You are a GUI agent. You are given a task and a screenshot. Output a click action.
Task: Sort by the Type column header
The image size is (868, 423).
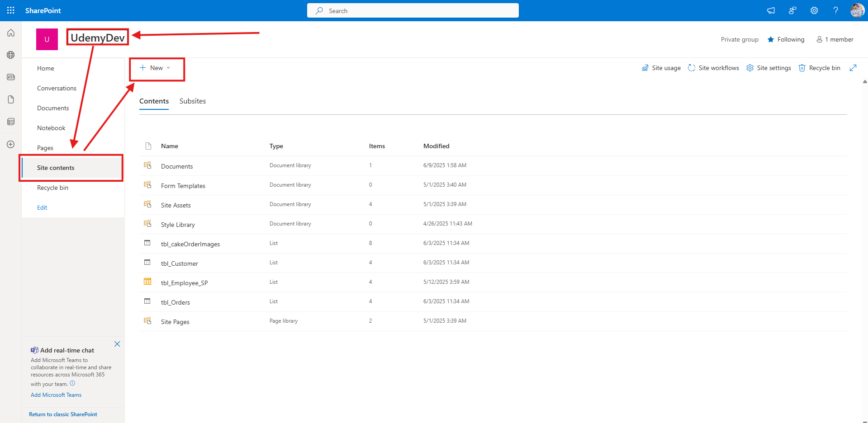[276, 146]
